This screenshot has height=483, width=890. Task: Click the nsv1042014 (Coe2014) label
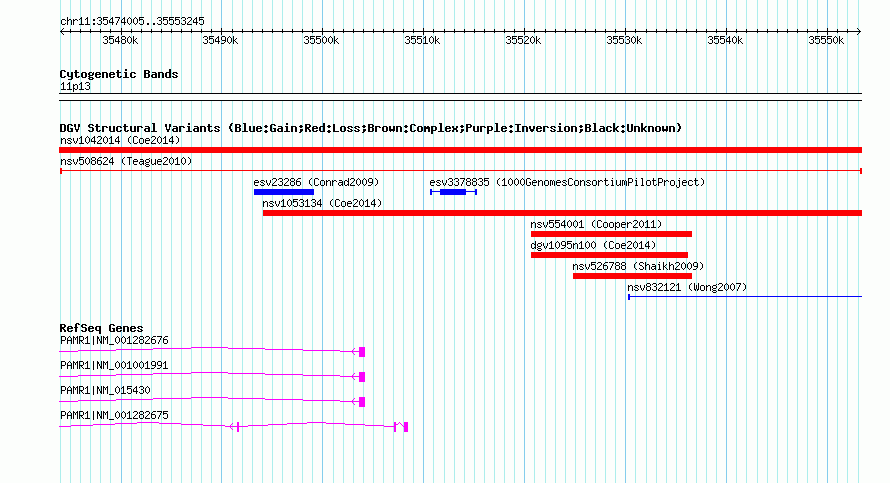coord(120,140)
